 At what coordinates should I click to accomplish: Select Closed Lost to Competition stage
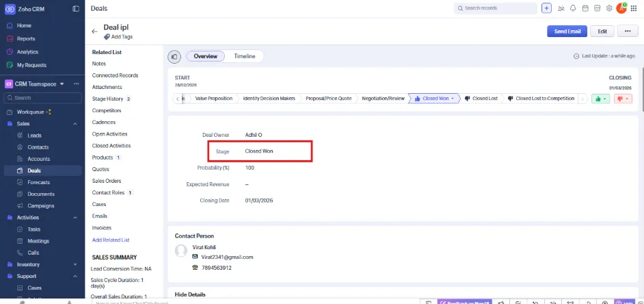[541, 99]
